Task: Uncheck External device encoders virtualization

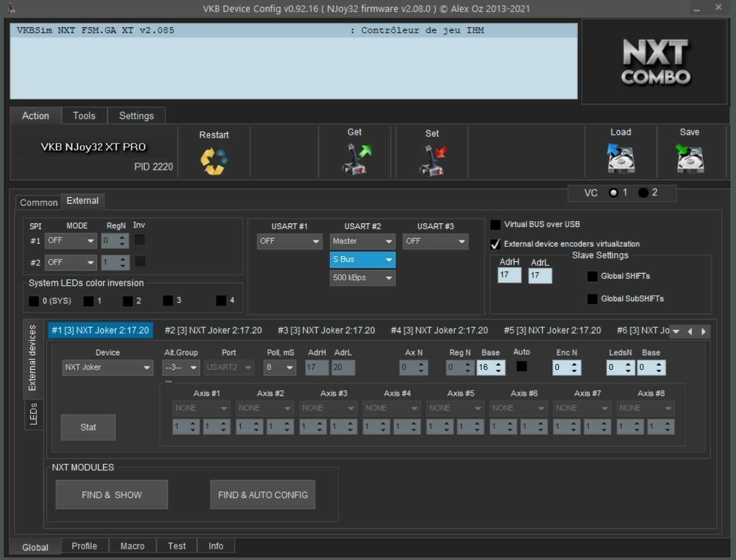Action: [496, 244]
